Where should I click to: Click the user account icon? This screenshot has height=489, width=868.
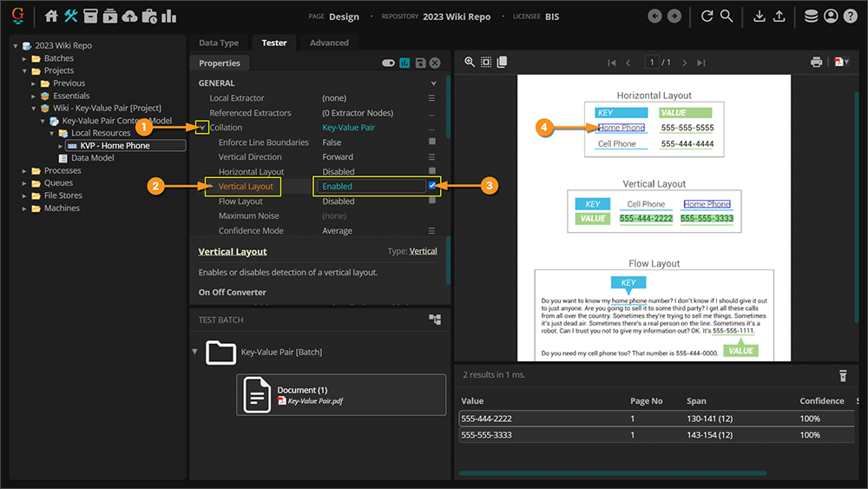[831, 16]
